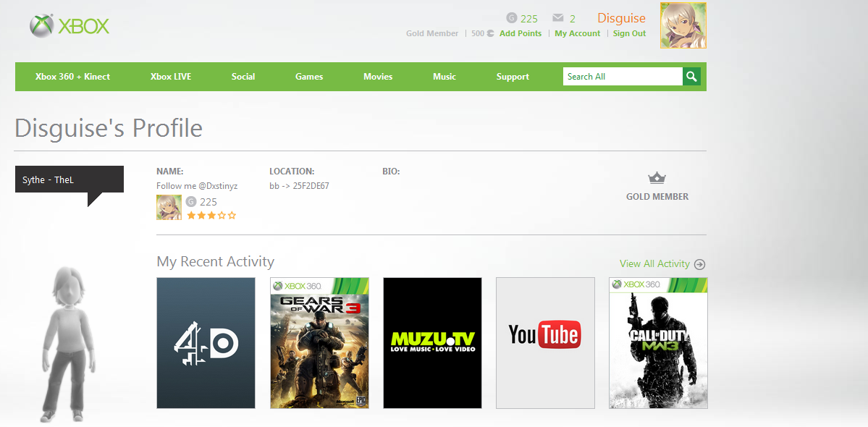The height and width of the screenshot is (427, 868).
Task: Click the Search All input field
Action: point(623,76)
